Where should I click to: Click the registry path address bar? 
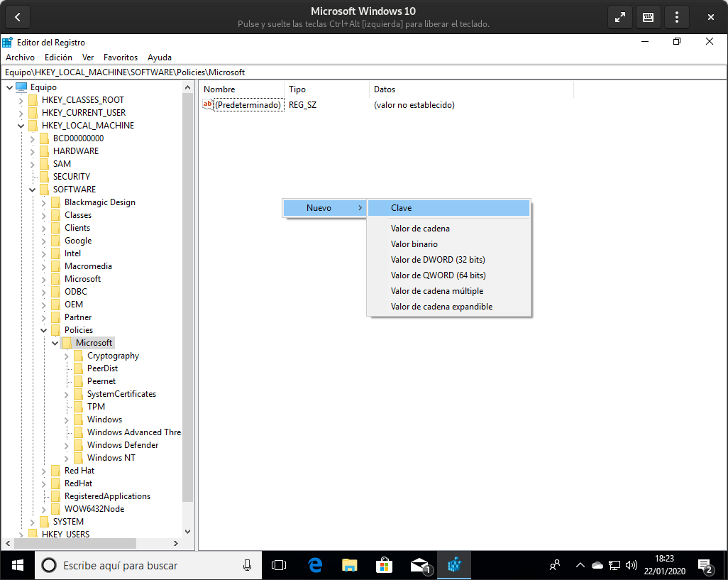pos(364,72)
